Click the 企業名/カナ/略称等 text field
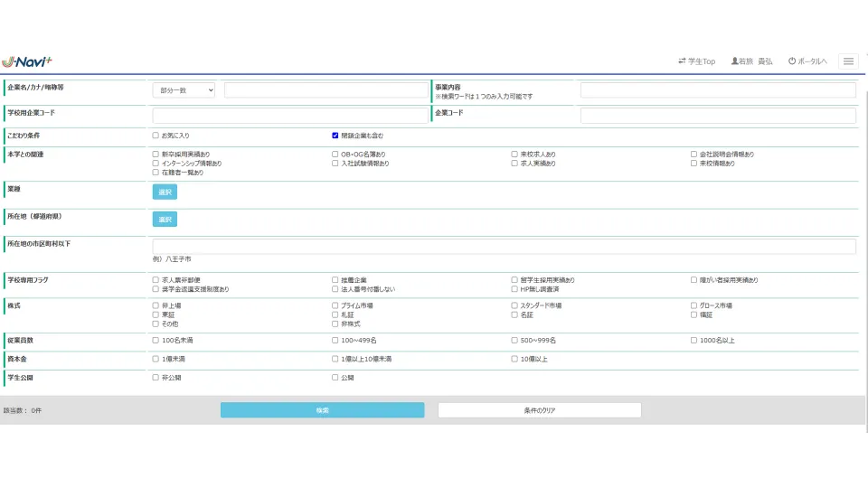The width and height of the screenshot is (868, 488). (x=325, y=90)
